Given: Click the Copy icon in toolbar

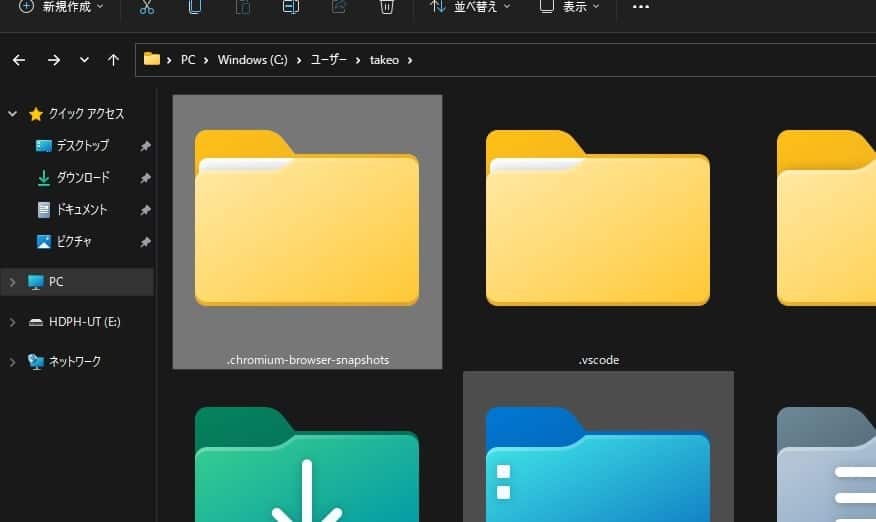Looking at the screenshot, I should (x=194, y=7).
